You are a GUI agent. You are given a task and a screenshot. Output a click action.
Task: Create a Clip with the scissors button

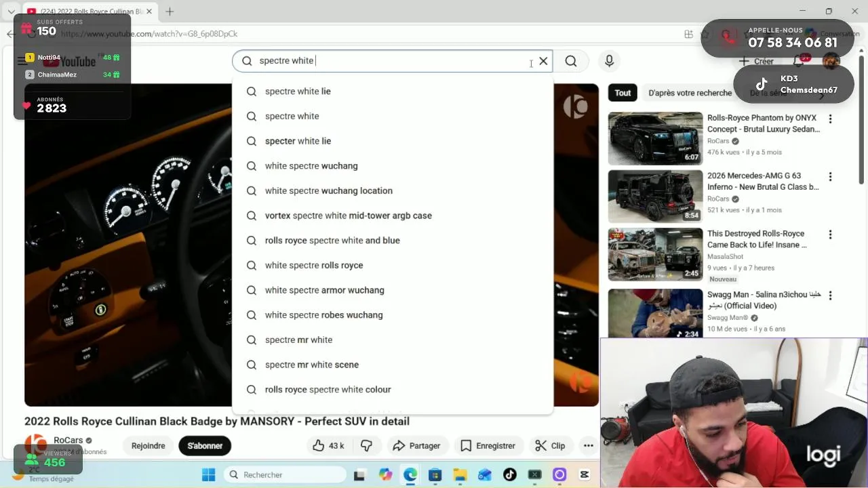[x=550, y=446]
